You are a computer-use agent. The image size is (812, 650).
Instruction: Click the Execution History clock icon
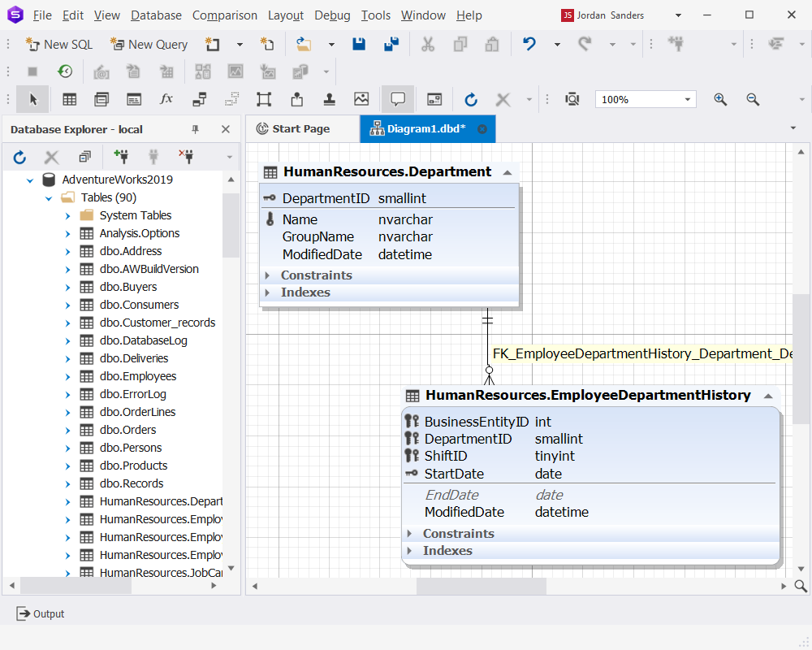coord(65,71)
